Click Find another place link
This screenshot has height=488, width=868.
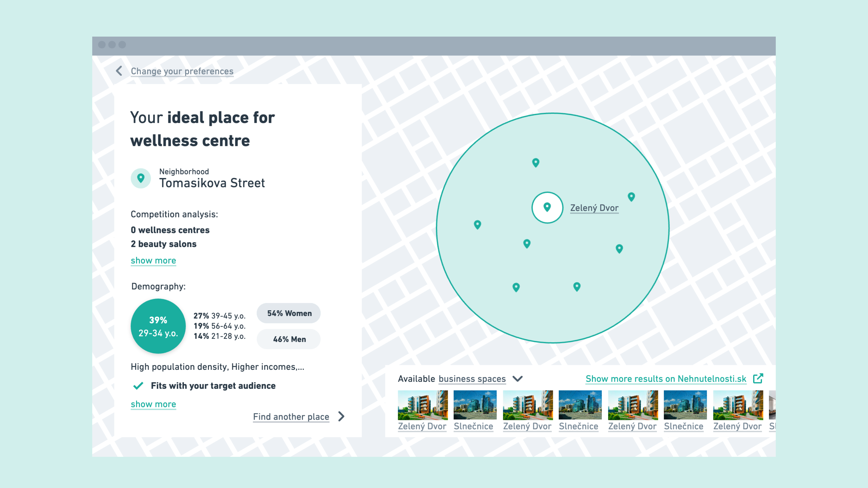pos(291,417)
